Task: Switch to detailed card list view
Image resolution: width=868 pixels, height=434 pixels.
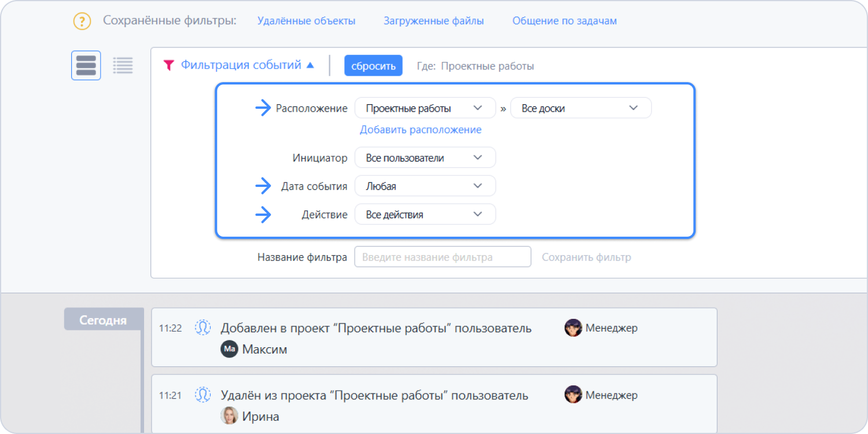Action: point(86,65)
